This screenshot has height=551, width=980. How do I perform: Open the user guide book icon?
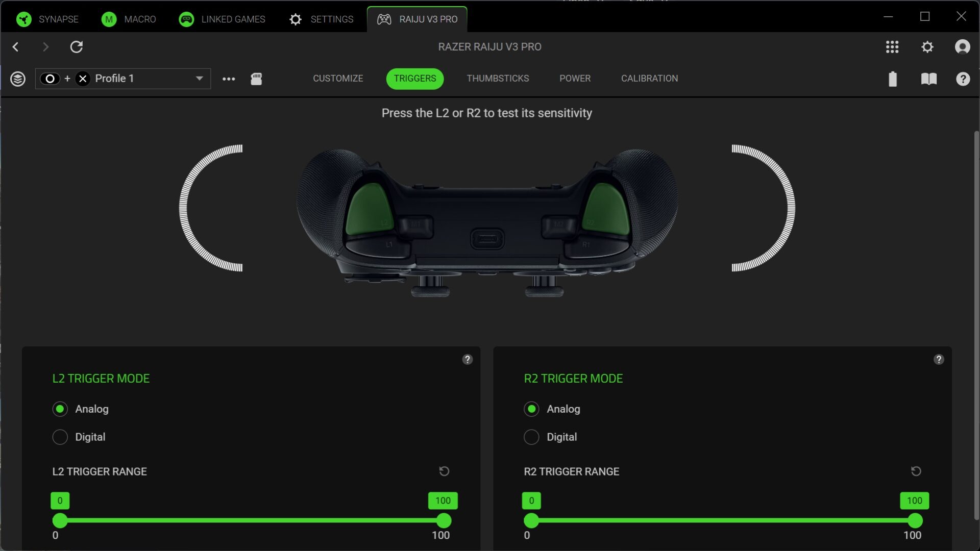click(928, 79)
